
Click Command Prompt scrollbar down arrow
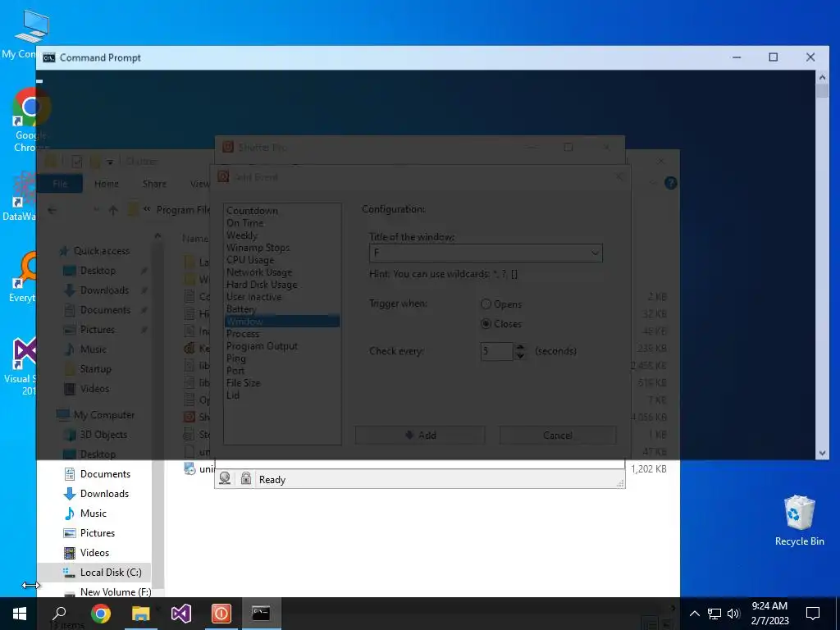[x=822, y=453]
